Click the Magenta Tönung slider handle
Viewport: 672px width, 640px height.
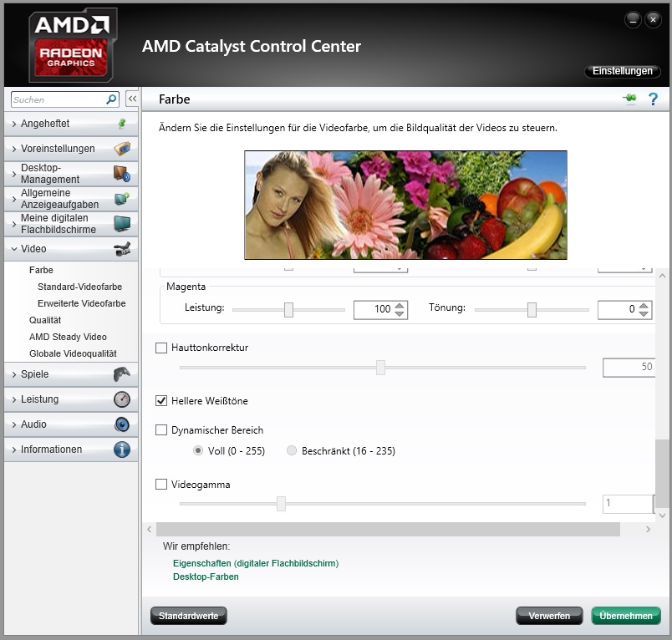(x=532, y=310)
